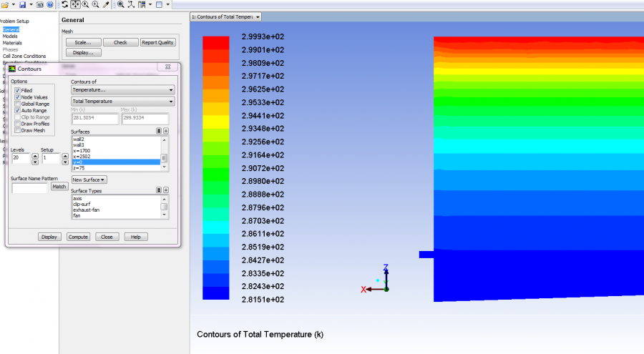Enable the Draw Mesh checkbox

[18, 131]
